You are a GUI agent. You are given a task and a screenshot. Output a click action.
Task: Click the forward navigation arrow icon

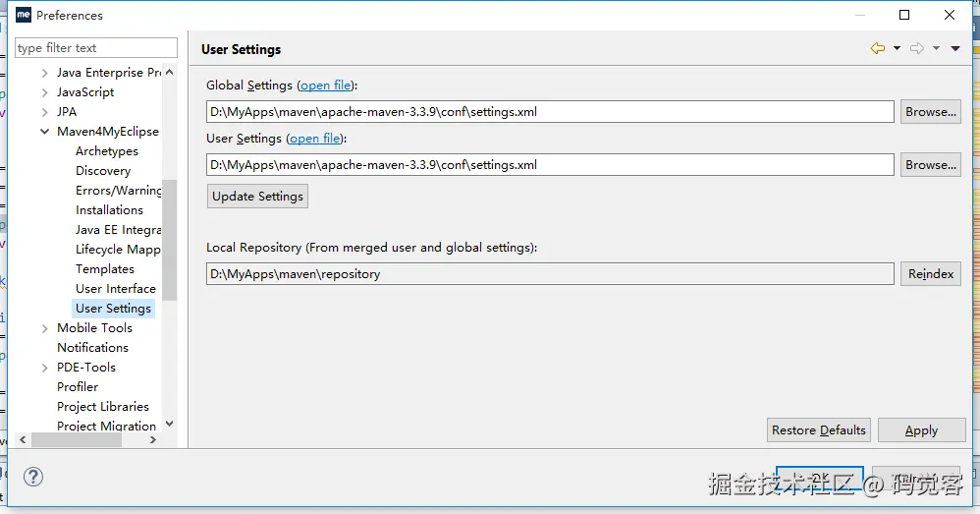point(917,48)
